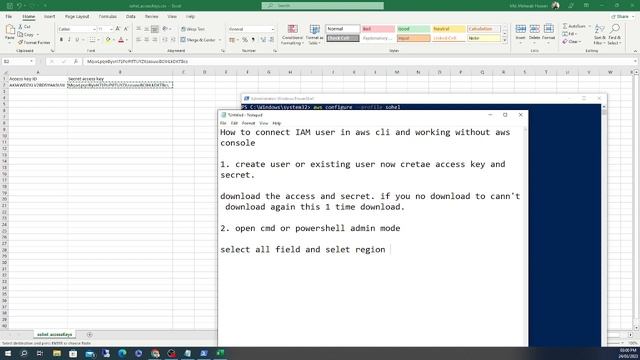640x360 pixels.
Task: Open the Font name dropdown
Action: click(x=94, y=29)
